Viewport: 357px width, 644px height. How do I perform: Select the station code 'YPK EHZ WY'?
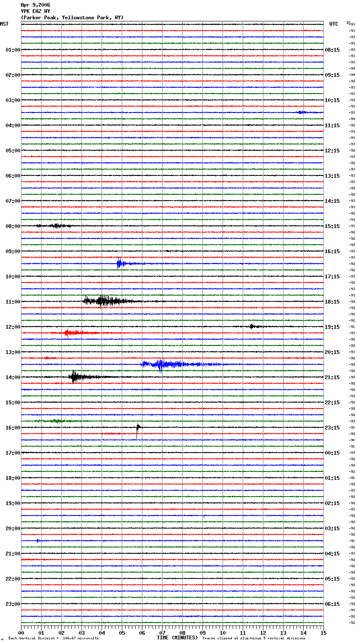pos(35,11)
